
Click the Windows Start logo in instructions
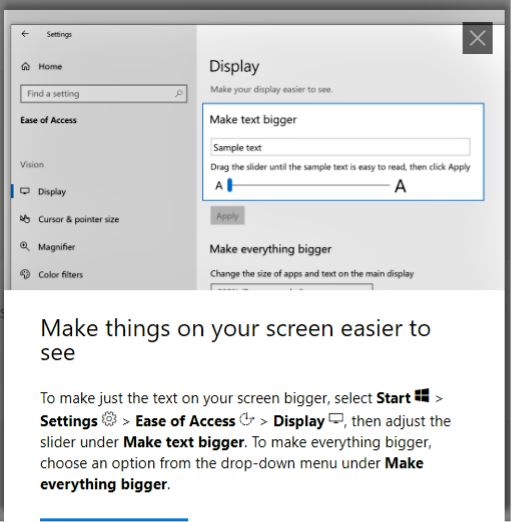coord(422,396)
